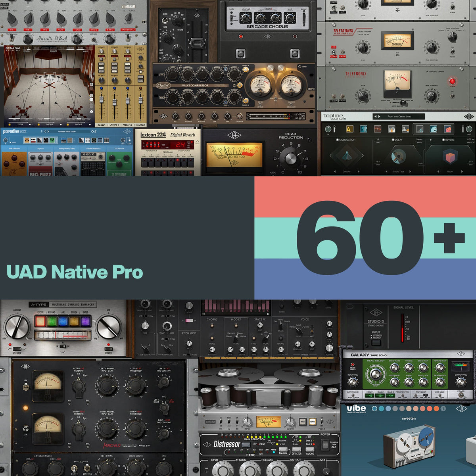Click the vibe Analog Machines logo
Viewport: 476px width, 476px height.
[x=356, y=409]
